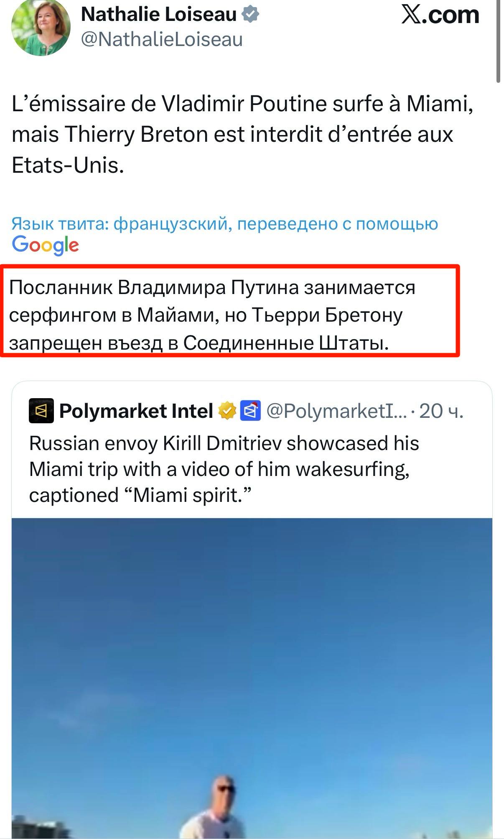Click the X.com logo
504x839 pixels.
click(x=440, y=15)
